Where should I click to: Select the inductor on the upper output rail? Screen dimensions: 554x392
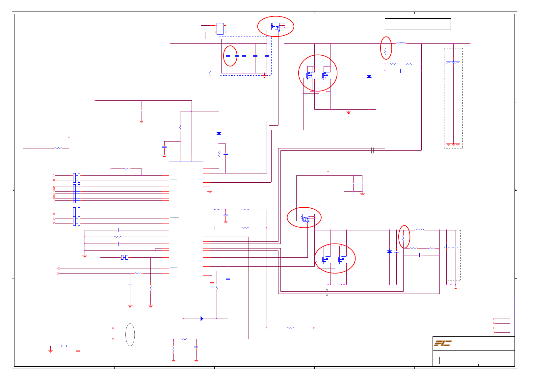[401, 43]
